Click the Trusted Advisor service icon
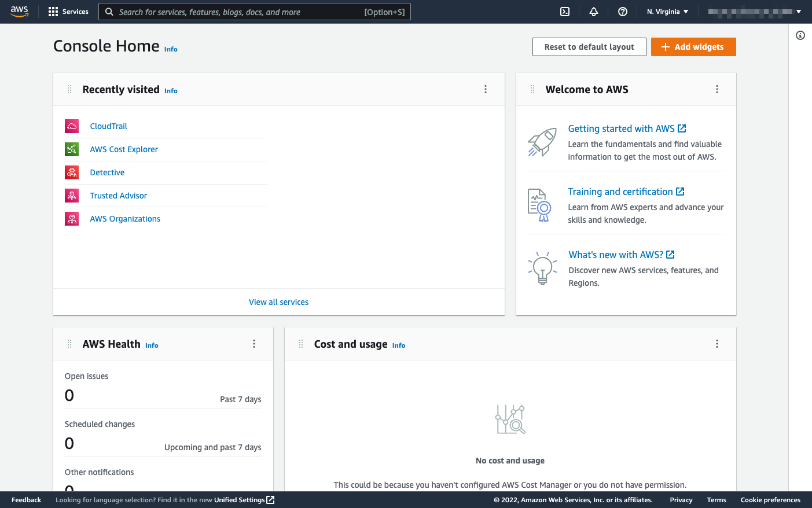The height and width of the screenshot is (508, 812). click(71, 195)
